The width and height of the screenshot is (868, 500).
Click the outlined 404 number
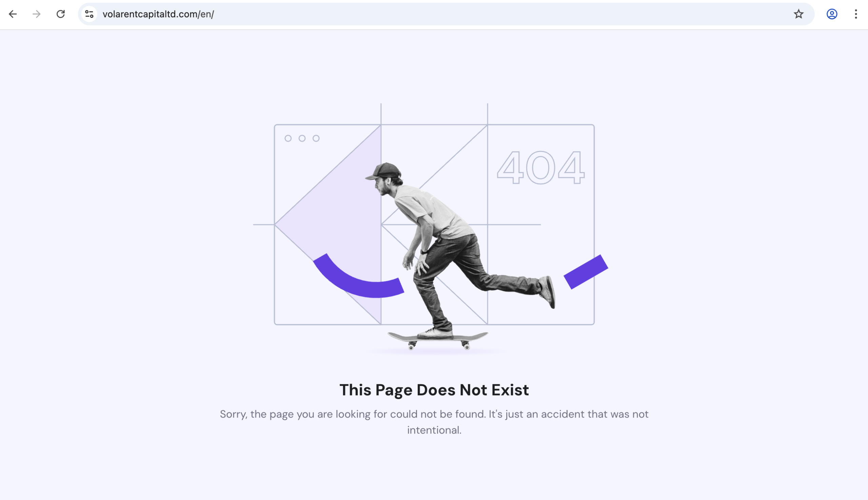coord(540,168)
